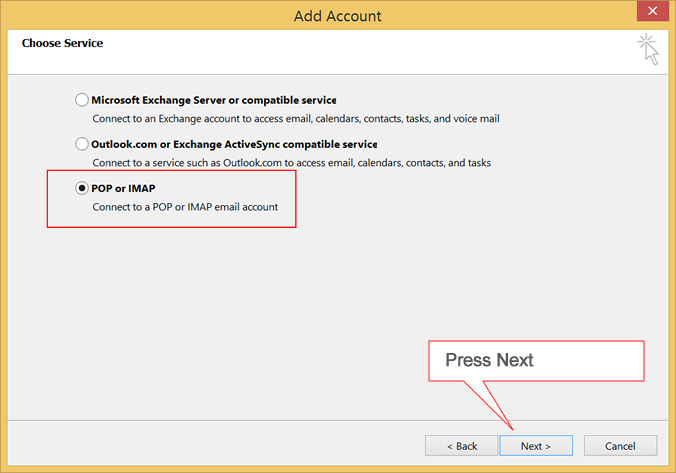Click the Next button
Screen dimensions: 676x473
tap(536, 445)
